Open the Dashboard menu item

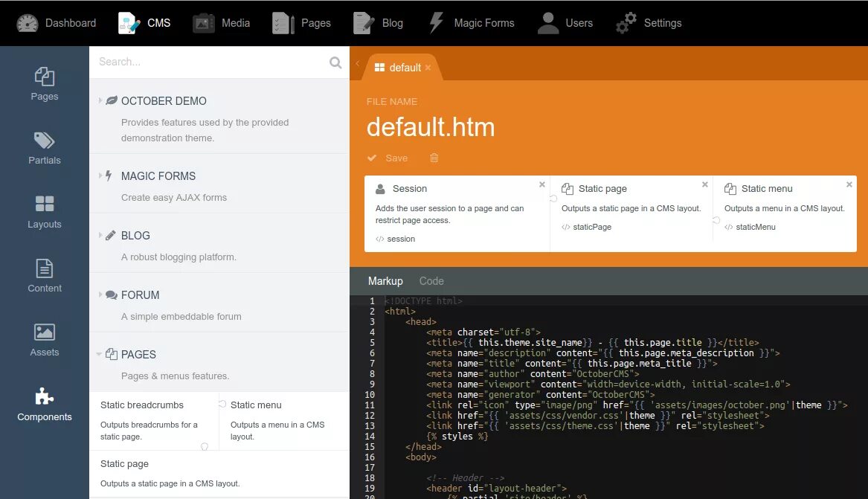click(x=56, y=23)
